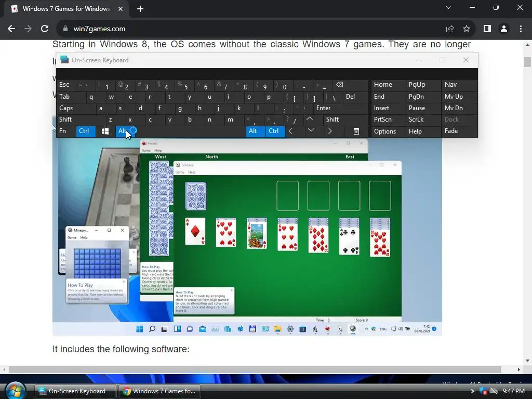Select On-Screen Keyboard taskbar button

[x=75, y=391]
